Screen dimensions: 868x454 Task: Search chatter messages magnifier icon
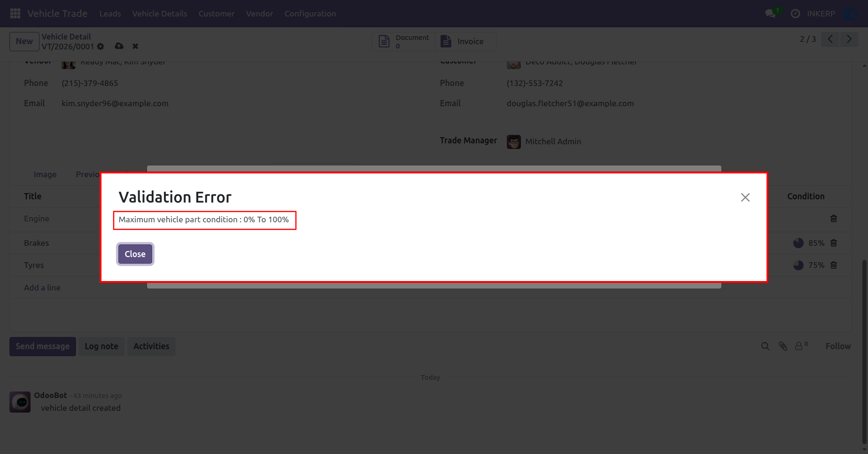tap(765, 346)
